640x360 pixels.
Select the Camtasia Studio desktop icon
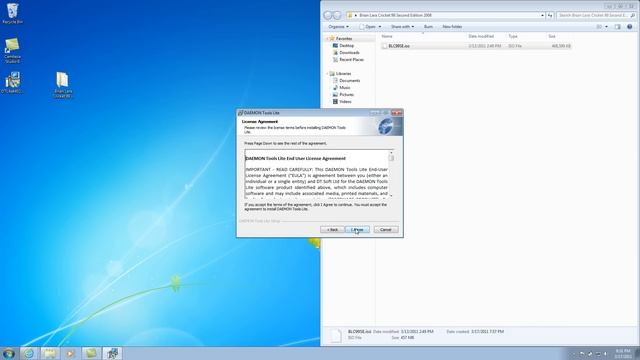[x=12, y=51]
